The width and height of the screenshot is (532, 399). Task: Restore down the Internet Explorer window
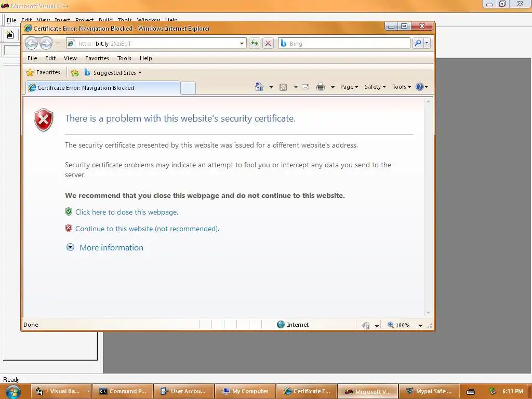404,26
